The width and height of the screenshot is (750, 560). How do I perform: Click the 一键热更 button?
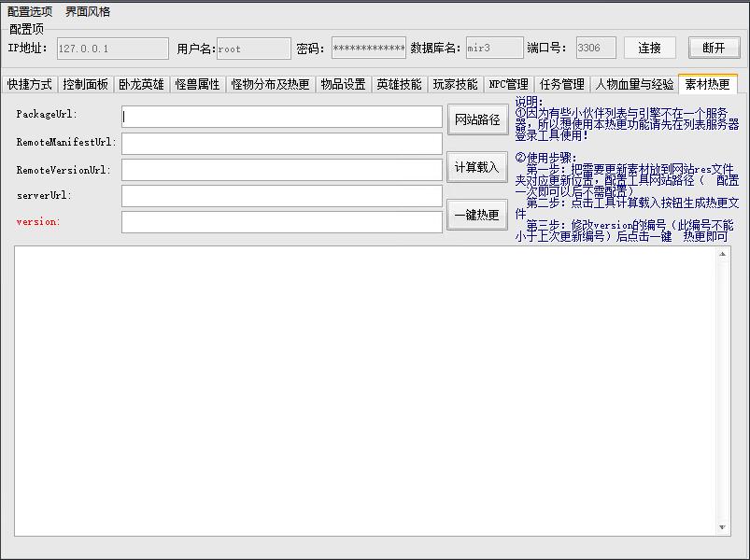(x=477, y=215)
